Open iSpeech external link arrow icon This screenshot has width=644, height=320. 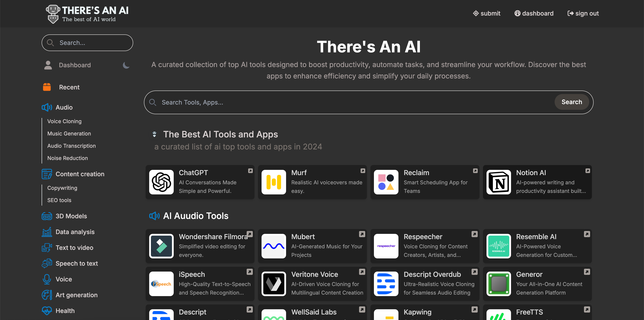pos(249,272)
